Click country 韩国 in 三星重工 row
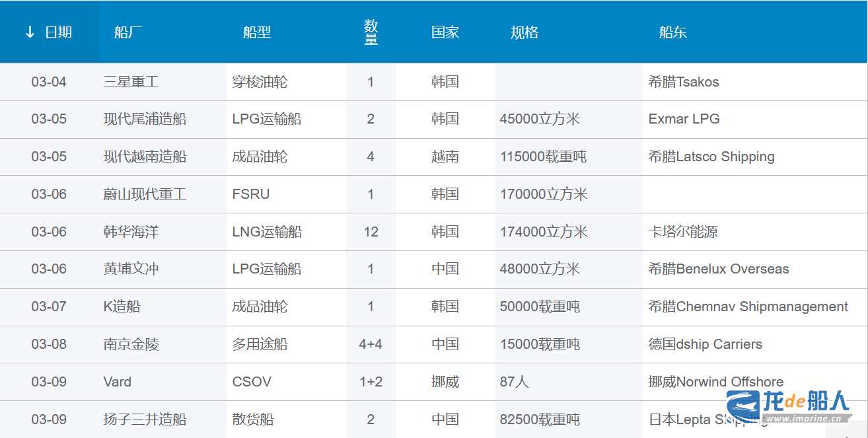868x438 pixels. [x=445, y=82]
